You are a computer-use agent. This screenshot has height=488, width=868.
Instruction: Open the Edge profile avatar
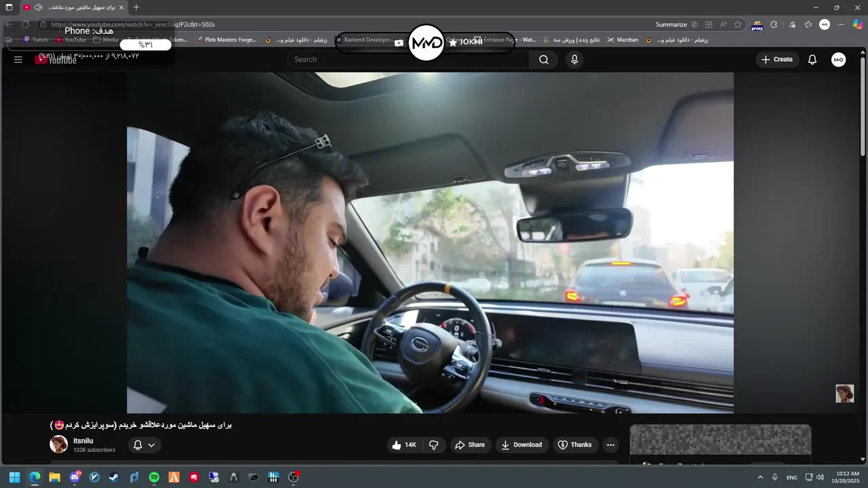pos(825,24)
